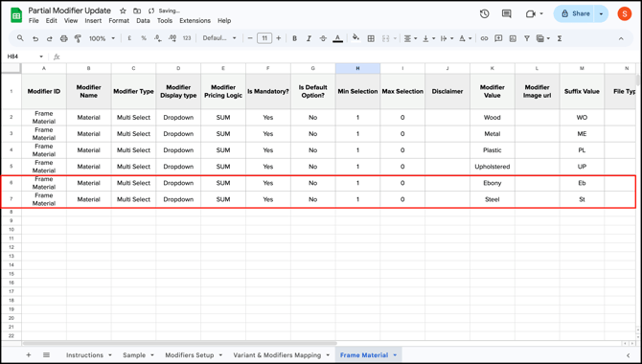Star the Partial Modifier Update document

click(x=123, y=11)
